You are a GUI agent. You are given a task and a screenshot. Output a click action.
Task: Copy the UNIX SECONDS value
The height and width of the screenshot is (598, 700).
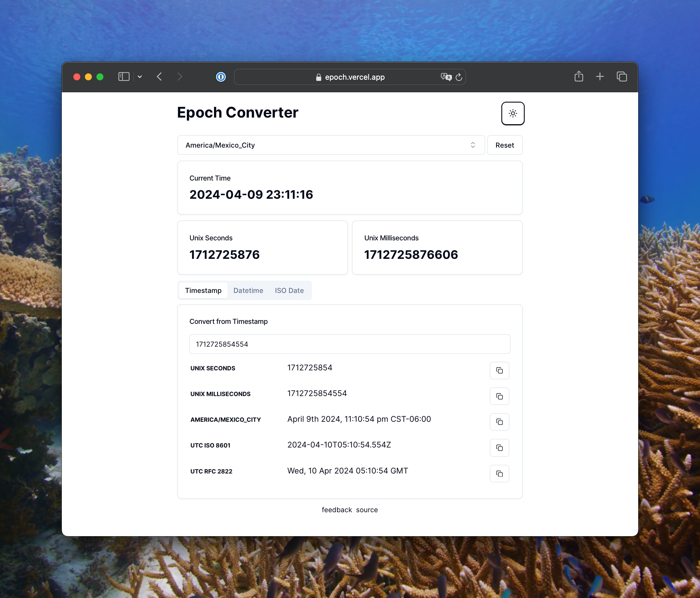[x=499, y=370]
